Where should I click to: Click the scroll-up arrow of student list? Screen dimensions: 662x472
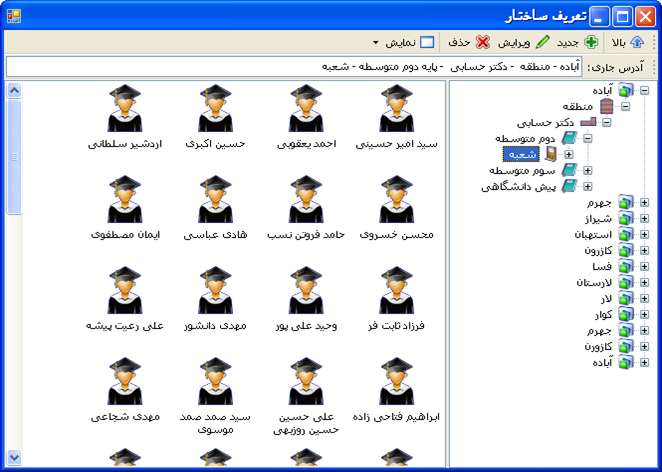[x=14, y=90]
